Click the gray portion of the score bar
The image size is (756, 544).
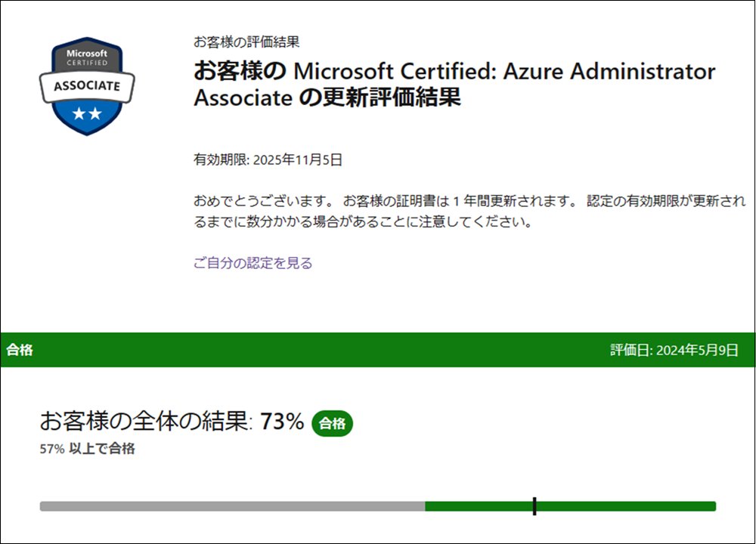coord(232,506)
